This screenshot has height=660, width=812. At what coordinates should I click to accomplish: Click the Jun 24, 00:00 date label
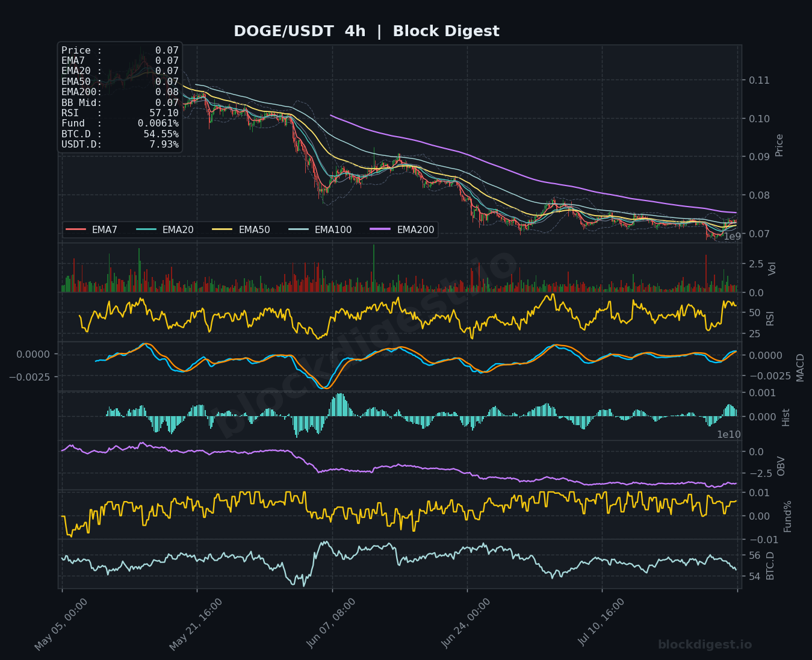point(467,623)
